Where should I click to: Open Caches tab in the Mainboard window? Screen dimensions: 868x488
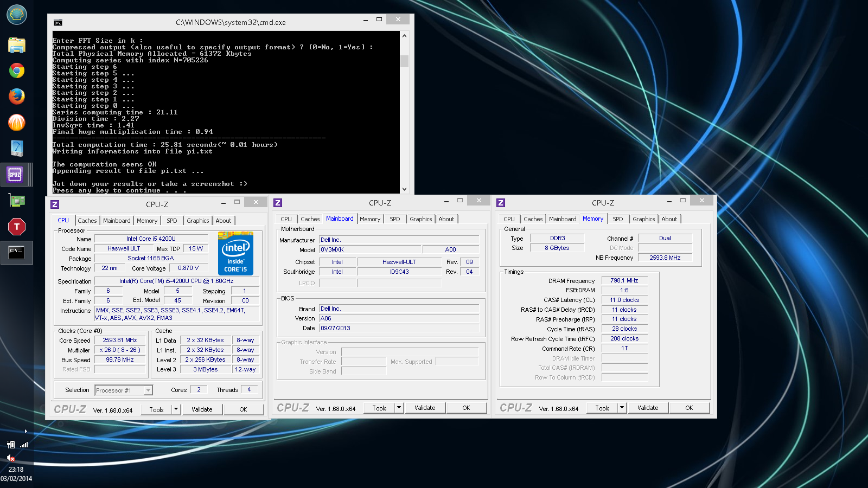[310, 219]
